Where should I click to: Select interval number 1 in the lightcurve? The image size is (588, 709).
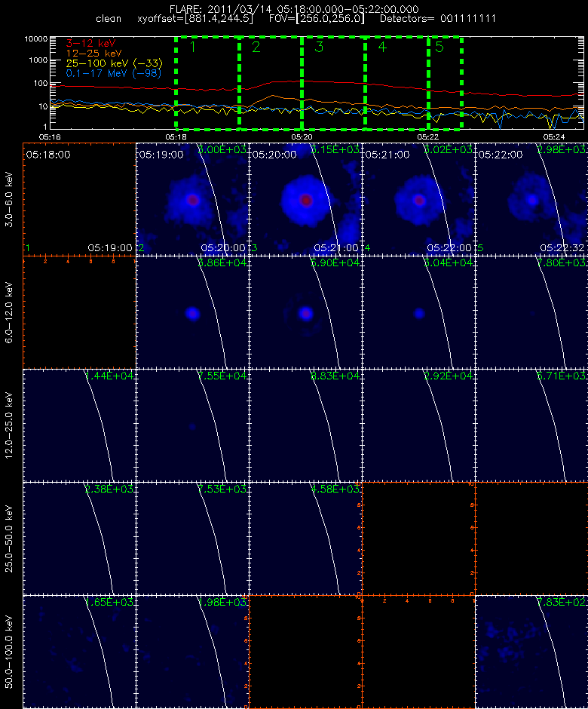(x=193, y=47)
